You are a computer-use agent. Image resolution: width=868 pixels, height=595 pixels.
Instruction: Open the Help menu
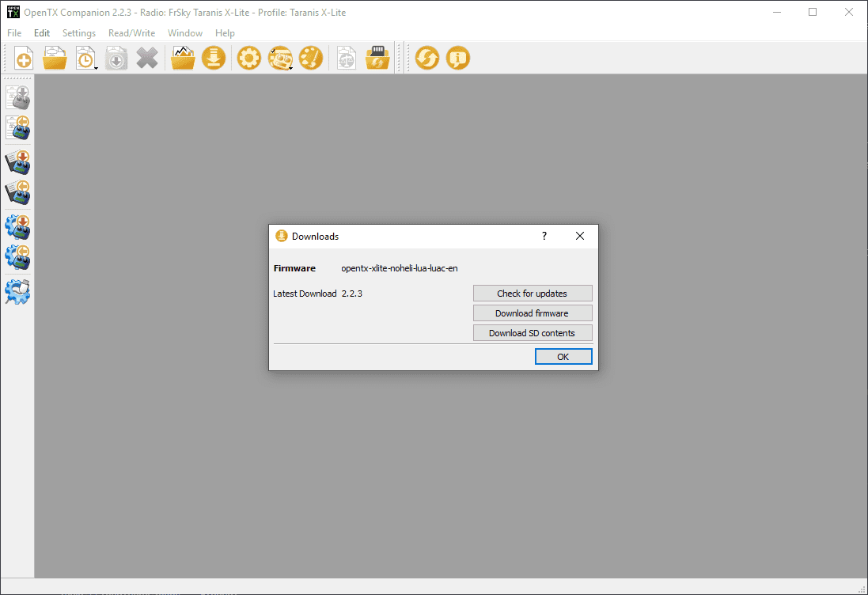tap(225, 33)
